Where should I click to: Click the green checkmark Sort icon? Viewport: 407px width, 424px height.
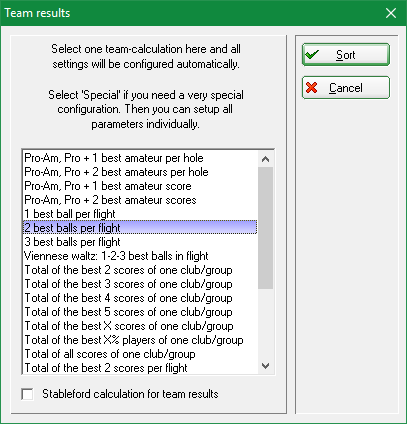click(312, 54)
